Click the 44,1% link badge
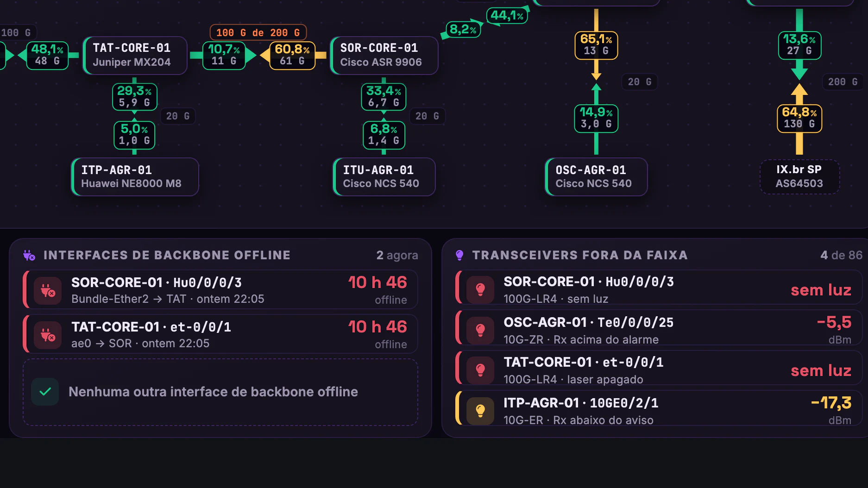868x488 pixels. tap(507, 15)
